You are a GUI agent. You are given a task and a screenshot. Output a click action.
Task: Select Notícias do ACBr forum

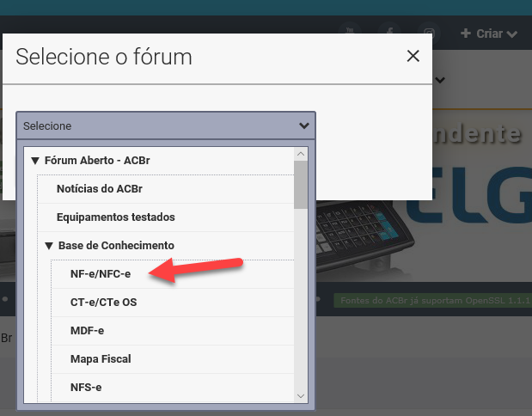click(x=166, y=188)
